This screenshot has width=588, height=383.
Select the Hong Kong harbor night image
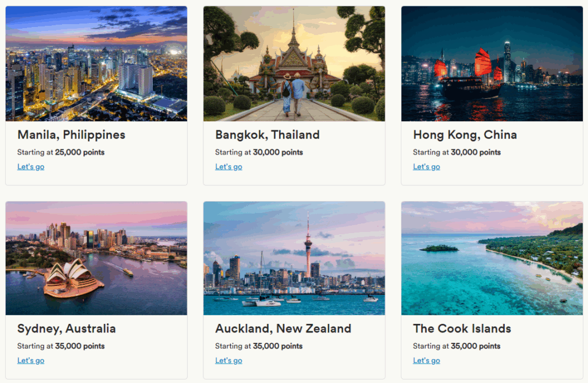pos(492,63)
